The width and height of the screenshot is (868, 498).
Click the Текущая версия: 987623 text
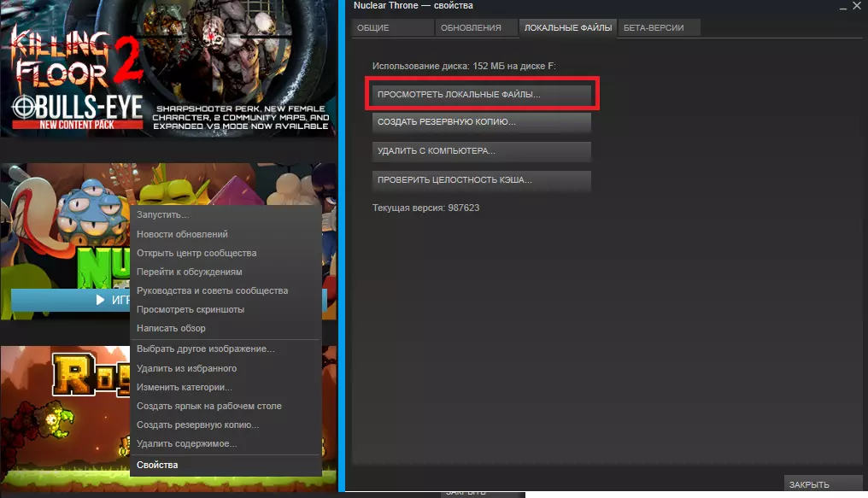tap(425, 208)
